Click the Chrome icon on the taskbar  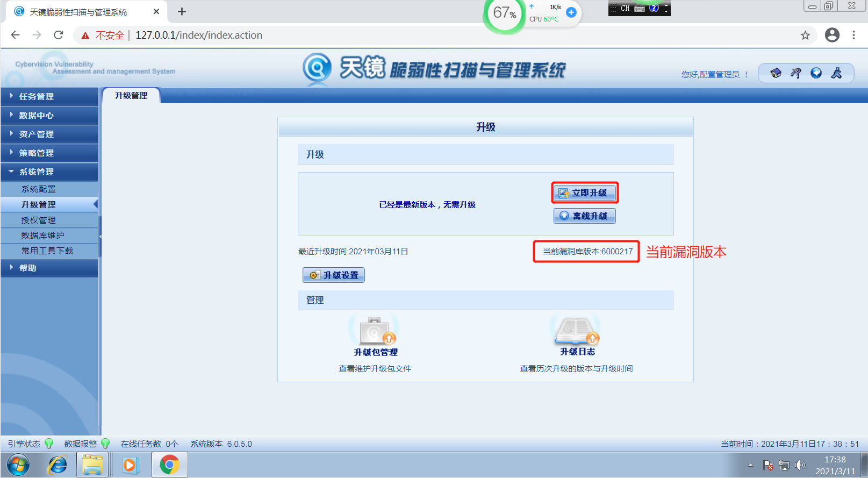[x=169, y=465]
